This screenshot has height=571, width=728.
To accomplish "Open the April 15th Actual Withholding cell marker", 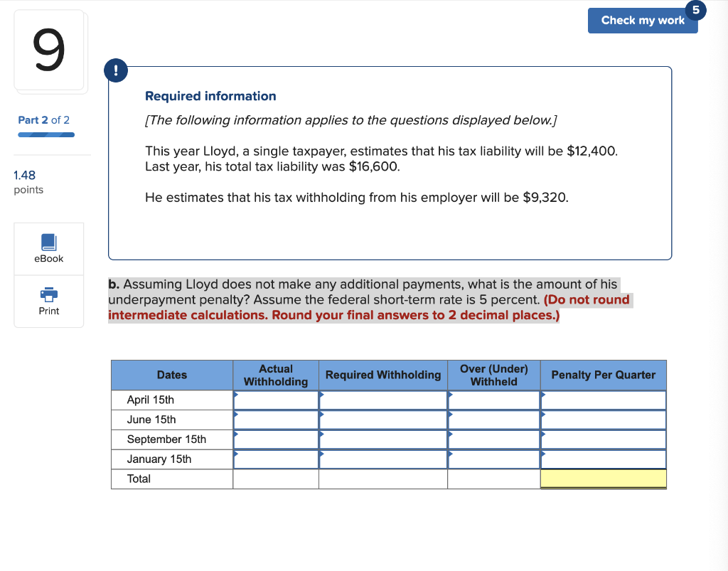I will click(x=276, y=400).
